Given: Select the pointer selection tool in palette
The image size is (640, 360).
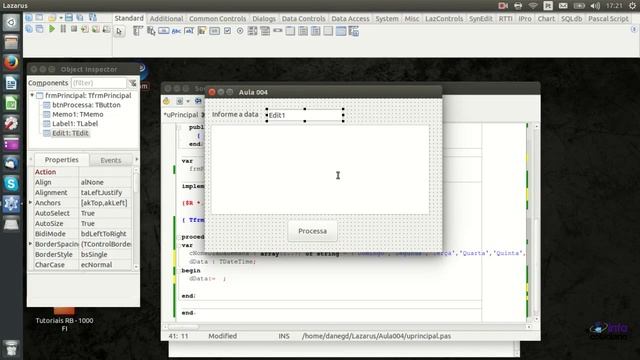Looking at the screenshot, I should pyautogui.click(x=119, y=31).
